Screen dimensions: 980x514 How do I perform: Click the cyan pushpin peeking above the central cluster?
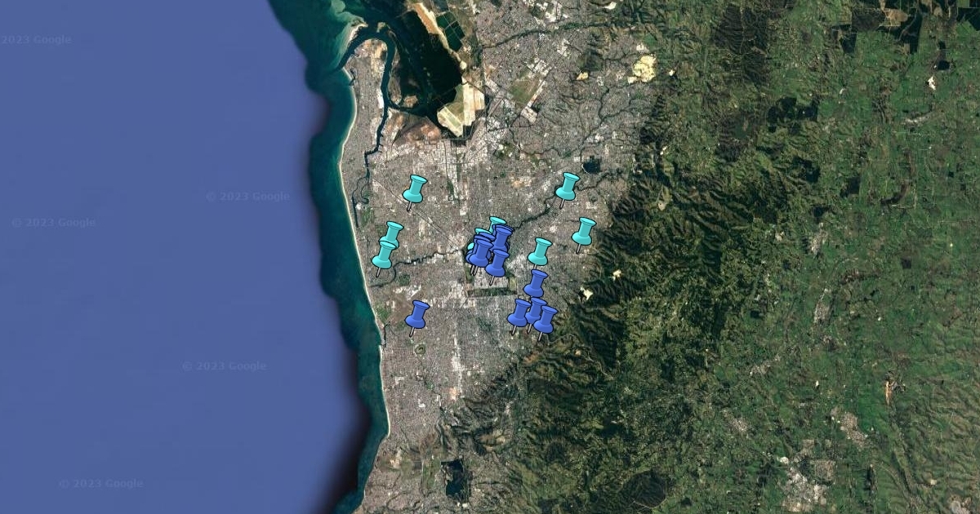[496, 221]
